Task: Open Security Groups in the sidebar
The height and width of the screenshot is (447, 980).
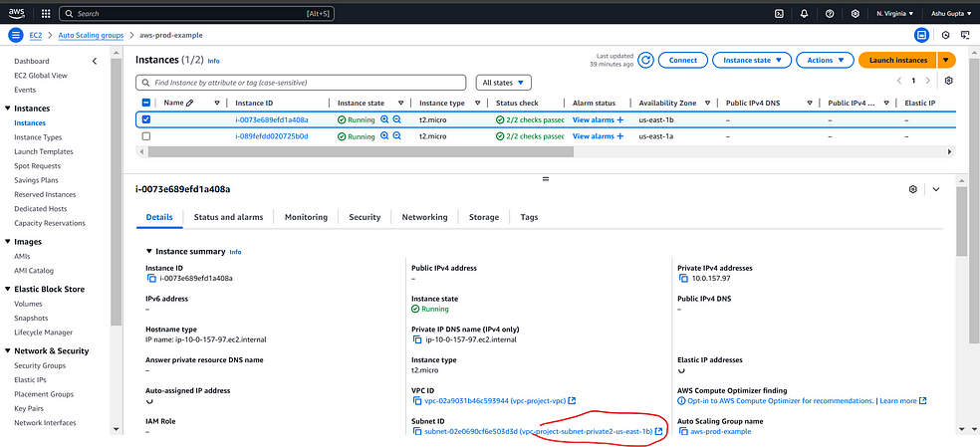Action: pos(40,365)
